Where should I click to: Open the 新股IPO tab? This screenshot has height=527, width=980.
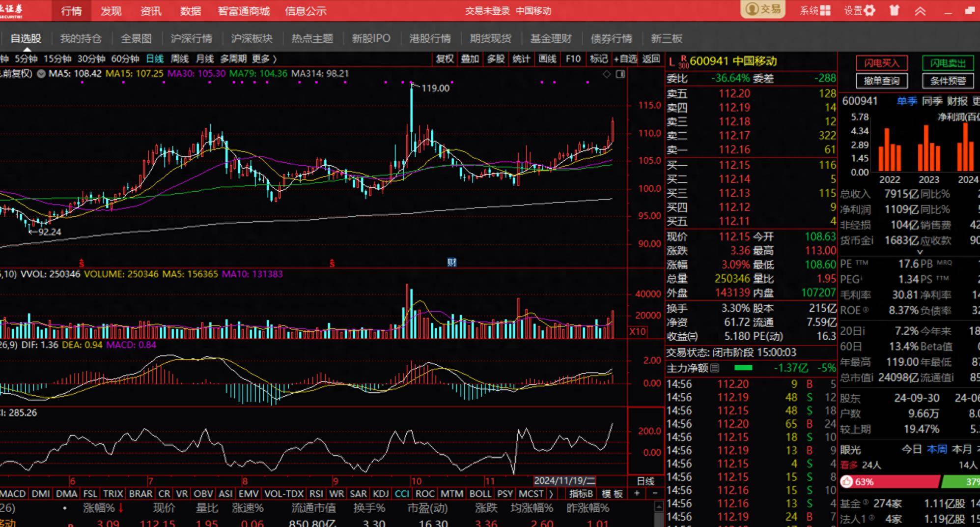point(371,38)
